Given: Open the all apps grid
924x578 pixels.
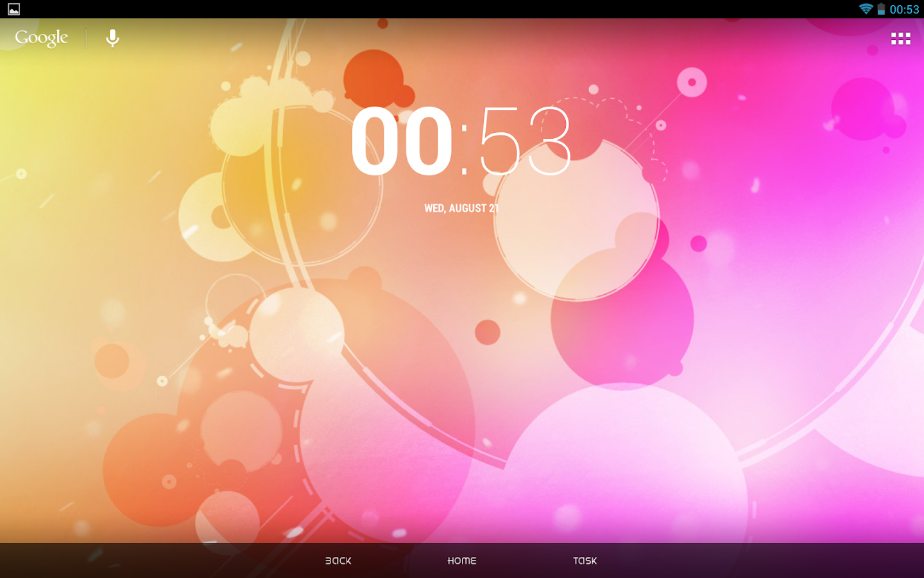Looking at the screenshot, I should [x=900, y=39].
